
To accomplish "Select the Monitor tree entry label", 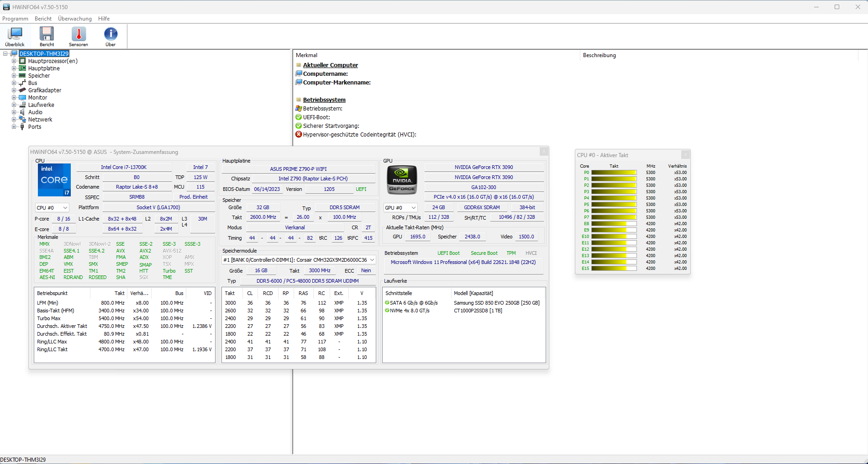I will [x=37, y=98].
